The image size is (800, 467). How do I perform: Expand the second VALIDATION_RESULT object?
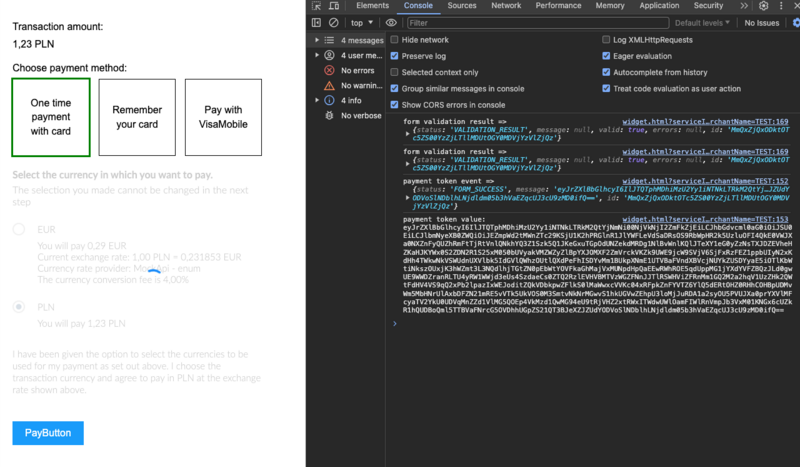tap(408, 164)
